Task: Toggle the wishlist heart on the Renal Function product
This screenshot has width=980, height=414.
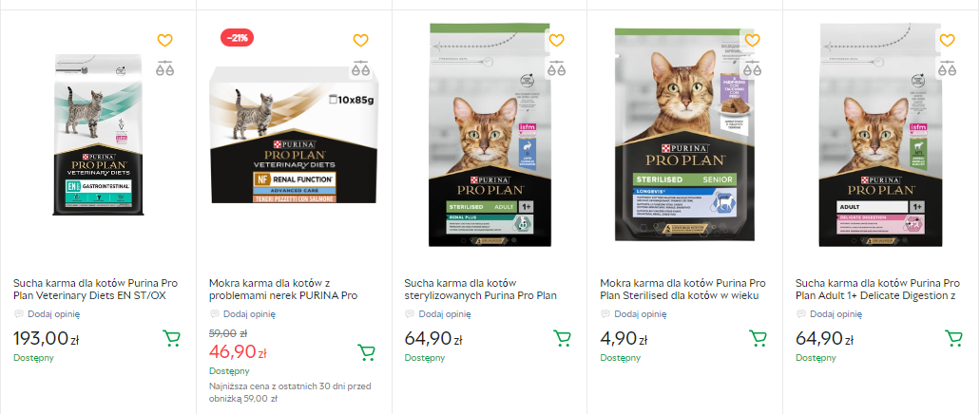Action: (x=360, y=41)
